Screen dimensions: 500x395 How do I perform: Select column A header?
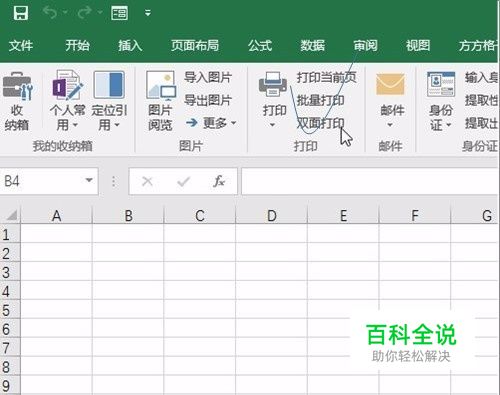[56, 215]
